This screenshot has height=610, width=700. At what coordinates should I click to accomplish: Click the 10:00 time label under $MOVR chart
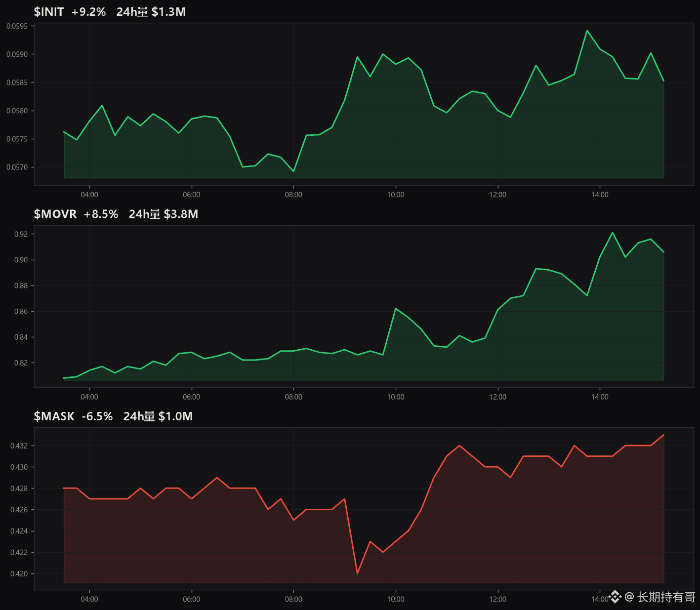[396, 397]
